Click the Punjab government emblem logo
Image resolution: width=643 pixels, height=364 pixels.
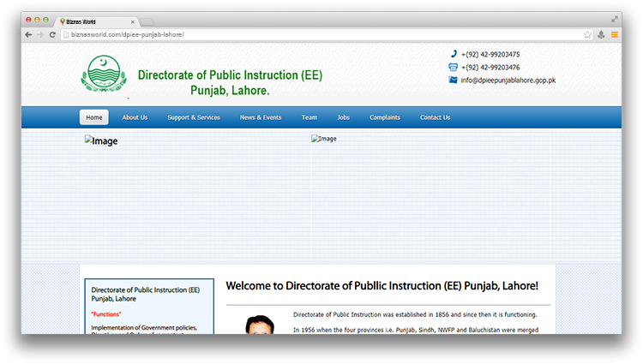pos(103,73)
